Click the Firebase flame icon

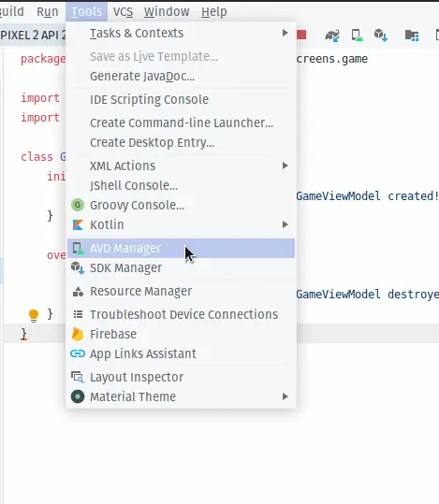[x=78, y=334]
